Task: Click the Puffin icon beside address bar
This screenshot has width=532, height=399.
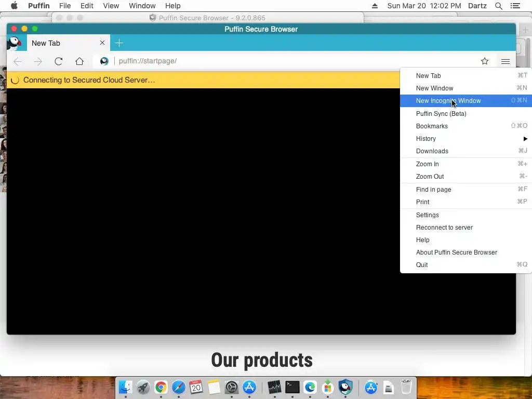Action: click(104, 61)
